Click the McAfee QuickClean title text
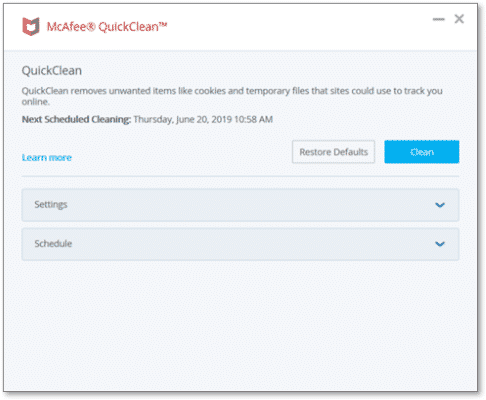The height and width of the screenshot is (400, 486). tap(107, 27)
